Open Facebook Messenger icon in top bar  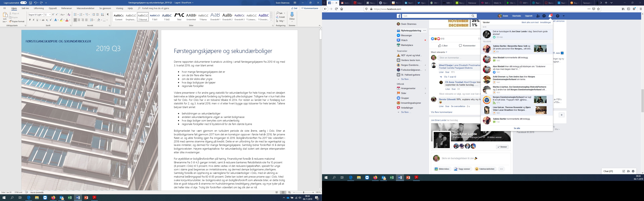(544, 16)
